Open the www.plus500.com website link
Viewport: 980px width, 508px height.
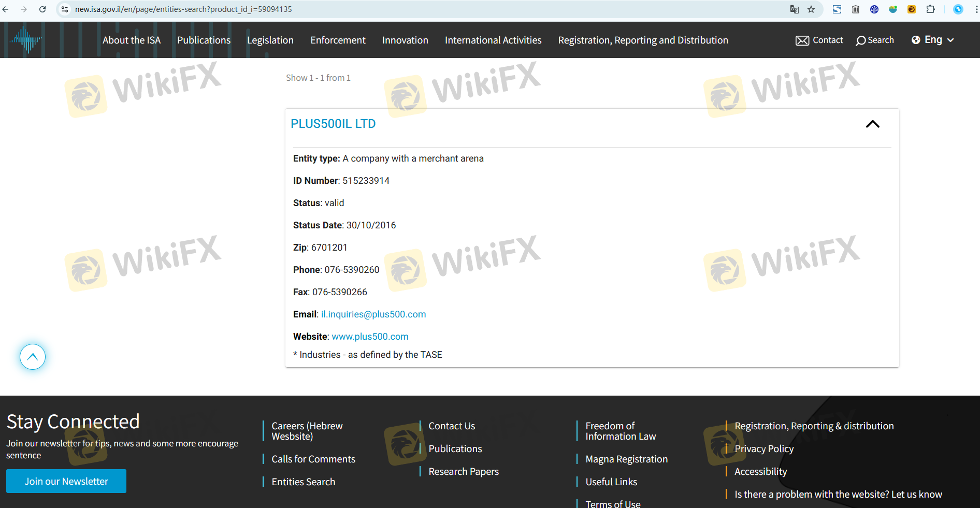pos(370,337)
